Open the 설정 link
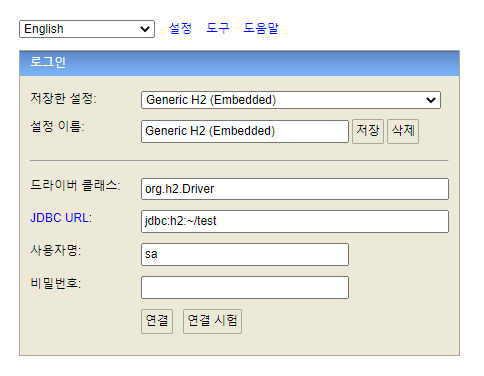Image resolution: width=484 pixels, height=376 pixels. 180,28
